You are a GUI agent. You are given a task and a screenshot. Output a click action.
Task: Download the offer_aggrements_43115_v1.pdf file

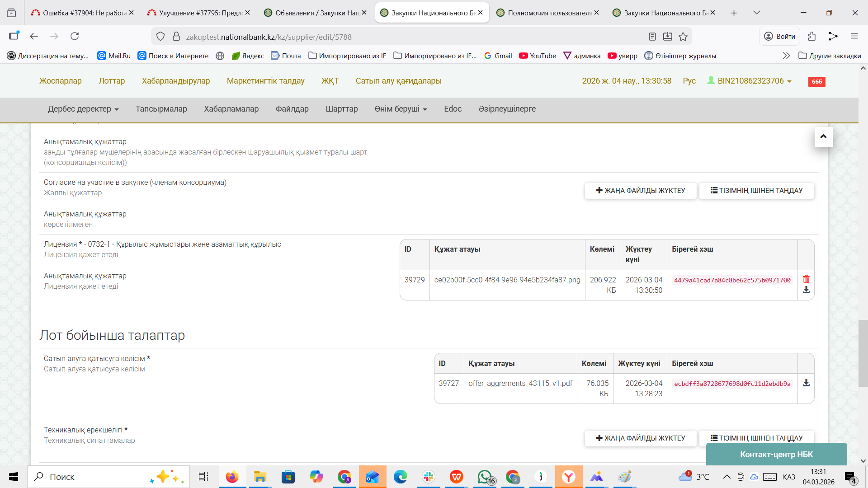806,383
